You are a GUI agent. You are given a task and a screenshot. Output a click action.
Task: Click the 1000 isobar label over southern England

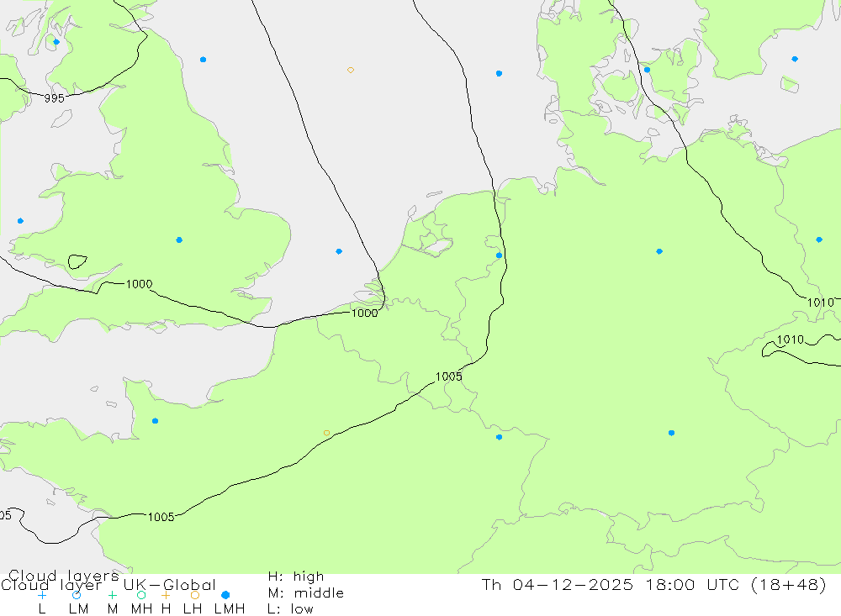pos(139,284)
